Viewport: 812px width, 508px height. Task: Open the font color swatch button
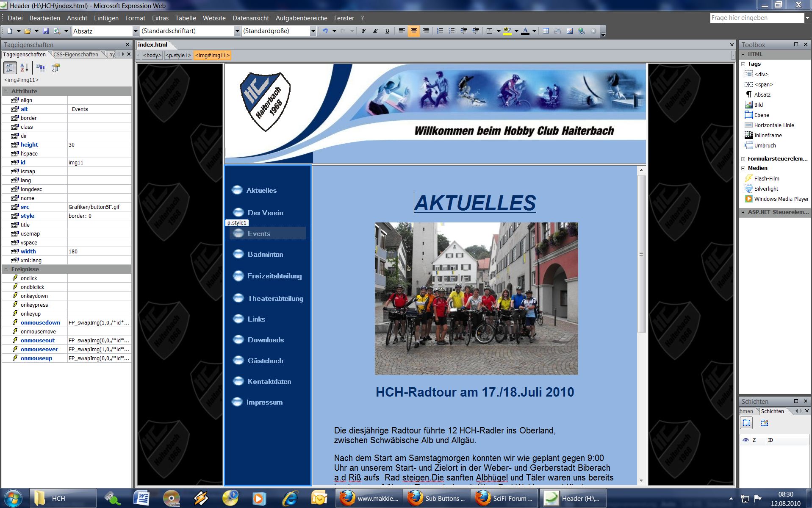point(525,31)
